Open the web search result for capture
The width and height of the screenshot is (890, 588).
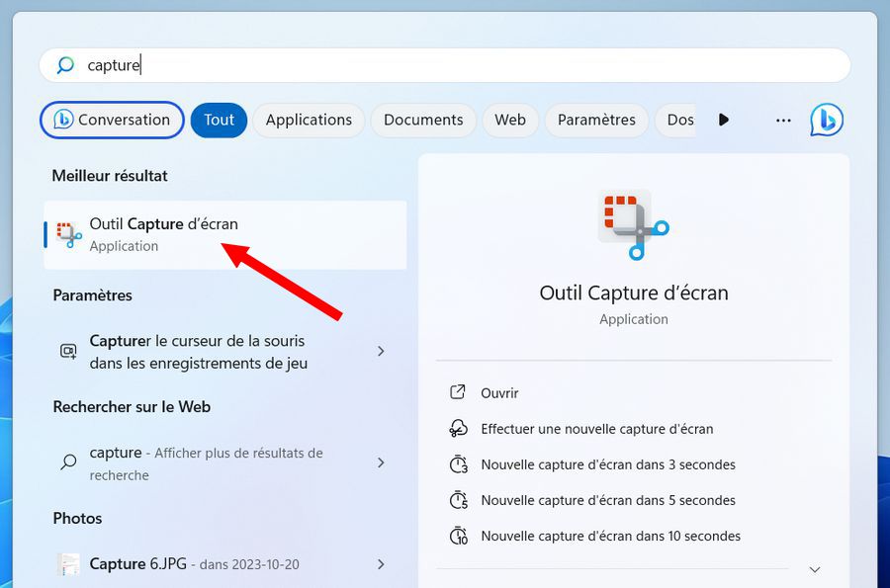click(x=225, y=463)
